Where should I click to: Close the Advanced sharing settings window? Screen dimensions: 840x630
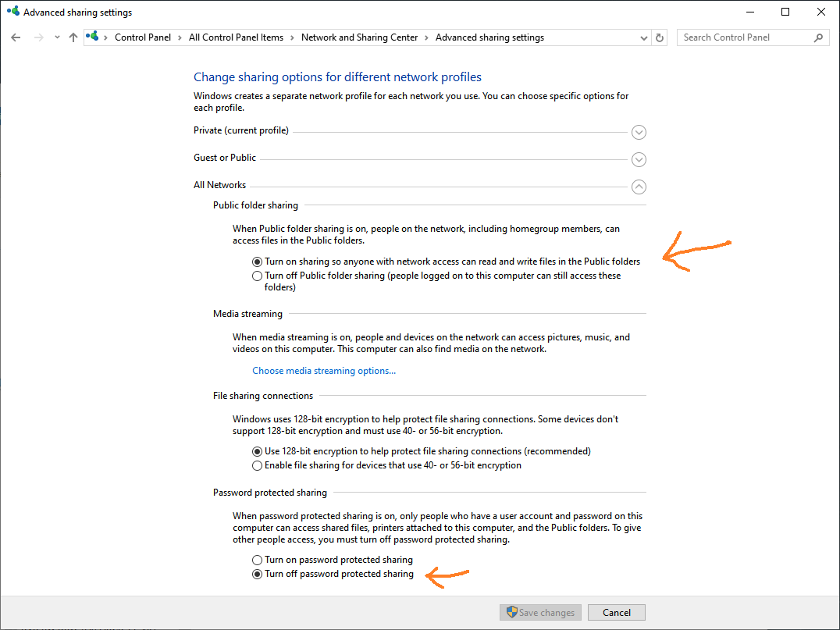(820, 12)
